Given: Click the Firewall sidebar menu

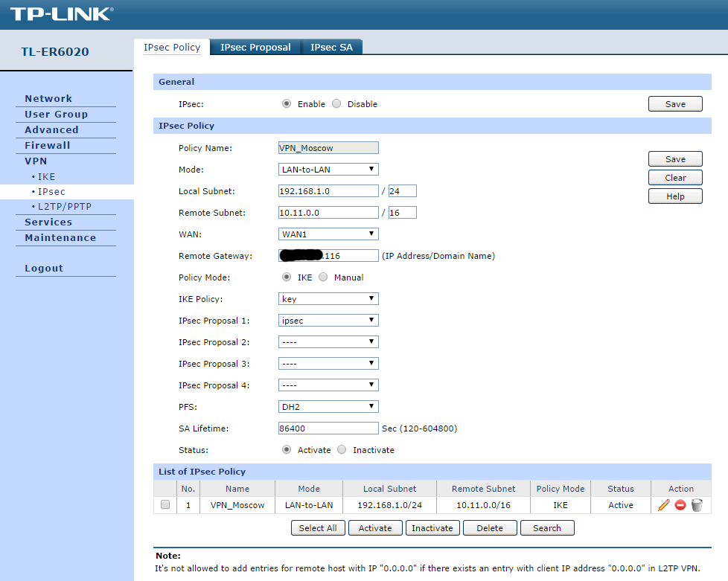Looking at the screenshot, I should coord(48,145).
